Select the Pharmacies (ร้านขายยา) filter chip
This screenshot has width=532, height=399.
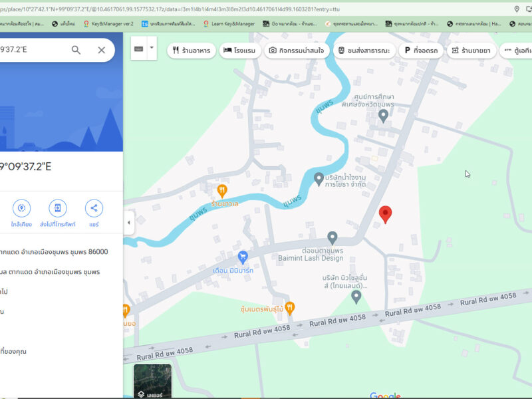[x=471, y=50]
